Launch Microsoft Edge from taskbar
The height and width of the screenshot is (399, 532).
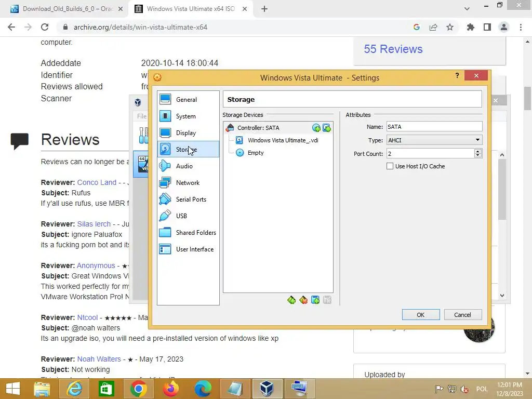pos(203,389)
